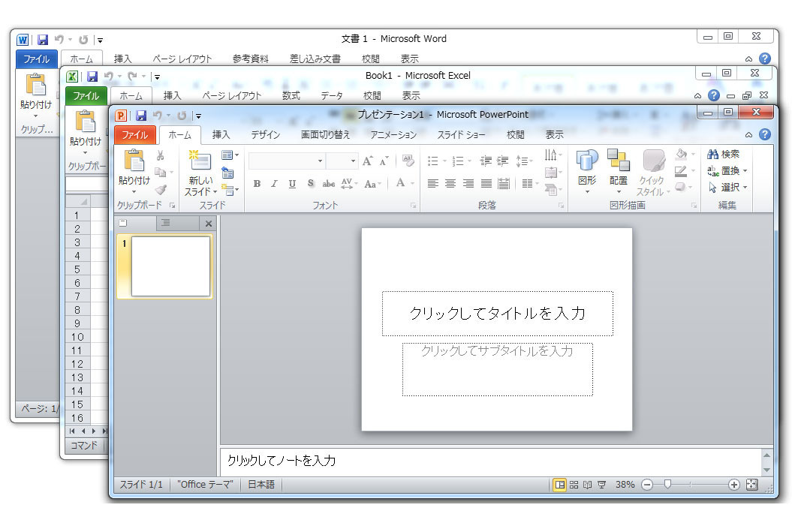Open the font name combo box
This screenshot has height=532, width=792.
(287, 161)
